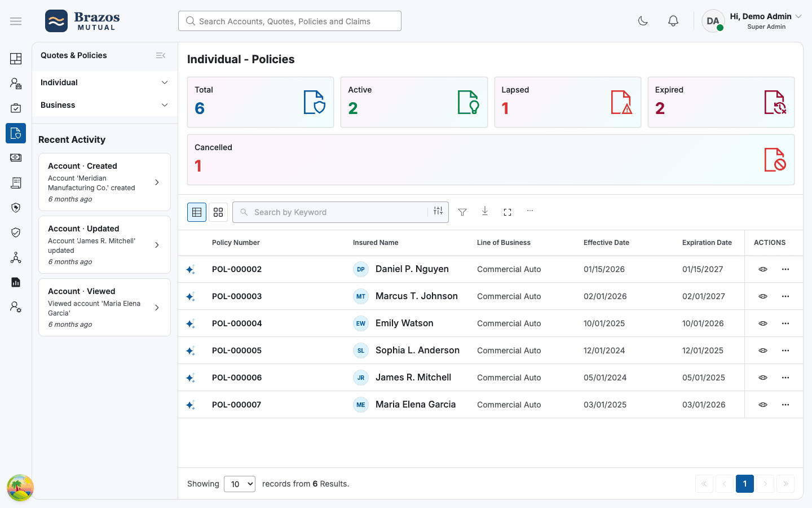The image size is (812, 508).
Task: Open advanced search sliders icon
Action: pos(438,211)
